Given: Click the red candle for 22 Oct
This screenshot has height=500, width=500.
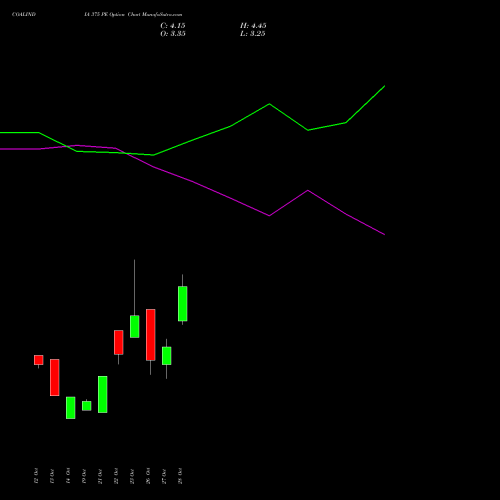Looking at the screenshot, I should (119, 342).
